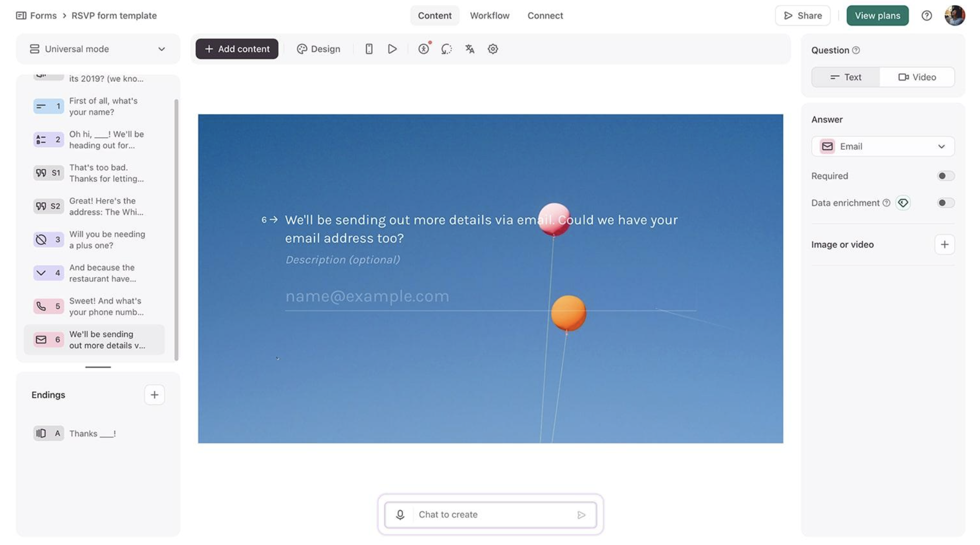The image size is (980, 545).
Task: Add a new ending with plus icon
Action: [x=154, y=395]
